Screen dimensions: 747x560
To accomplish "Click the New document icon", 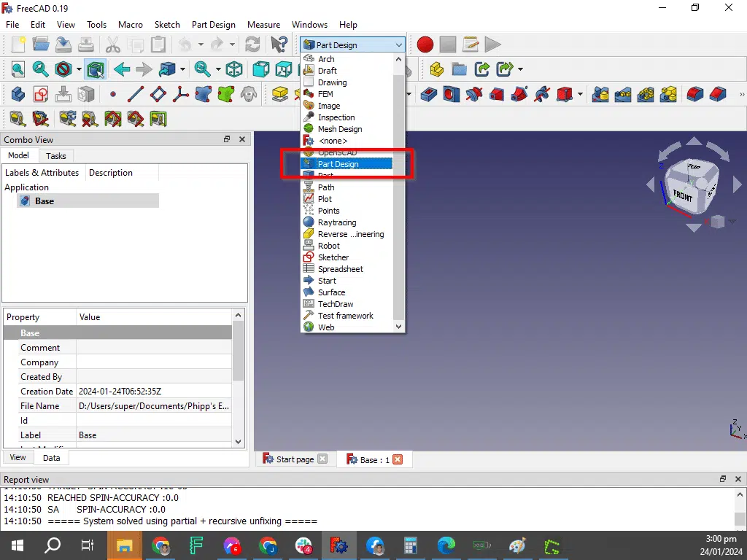I will [18, 44].
